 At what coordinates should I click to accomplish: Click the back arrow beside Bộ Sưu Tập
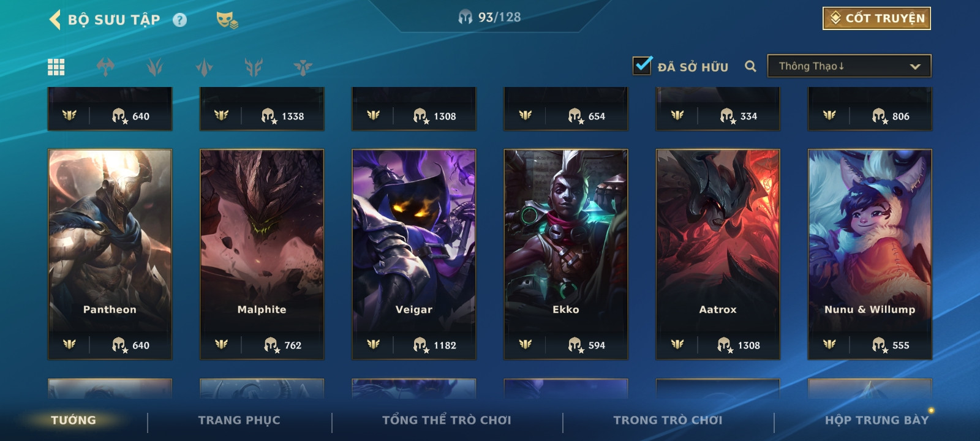click(55, 20)
